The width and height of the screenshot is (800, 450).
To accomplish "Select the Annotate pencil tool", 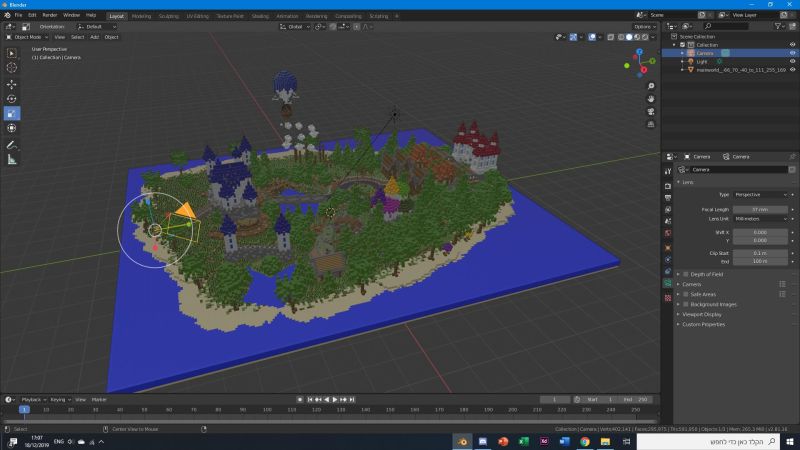I will coord(12,145).
